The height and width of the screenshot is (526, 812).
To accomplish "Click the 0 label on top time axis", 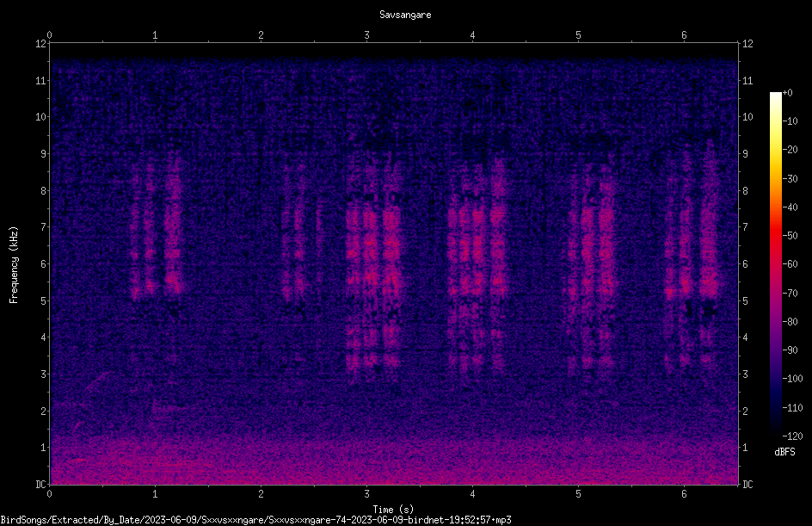I will (49, 35).
